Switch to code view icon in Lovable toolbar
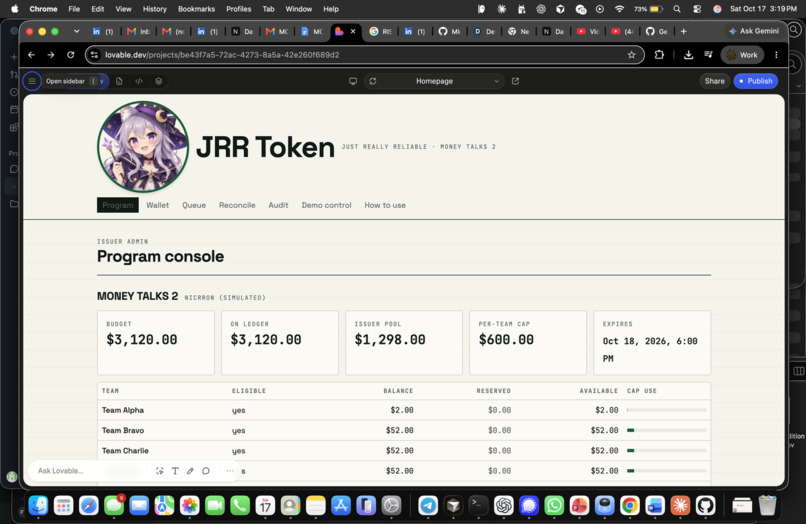The width and height of the screenshot is (806, 524). [139, 81]
